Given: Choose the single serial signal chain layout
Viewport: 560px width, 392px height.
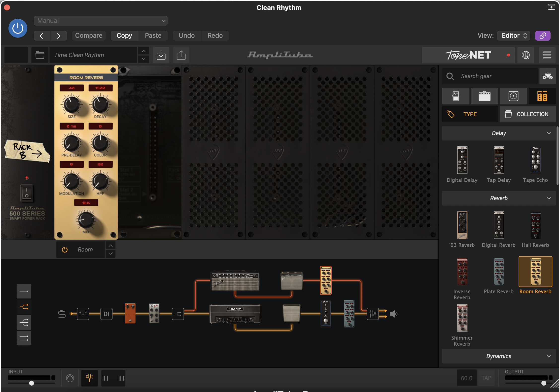Looking at the screenshot, I should click(24, 291).
